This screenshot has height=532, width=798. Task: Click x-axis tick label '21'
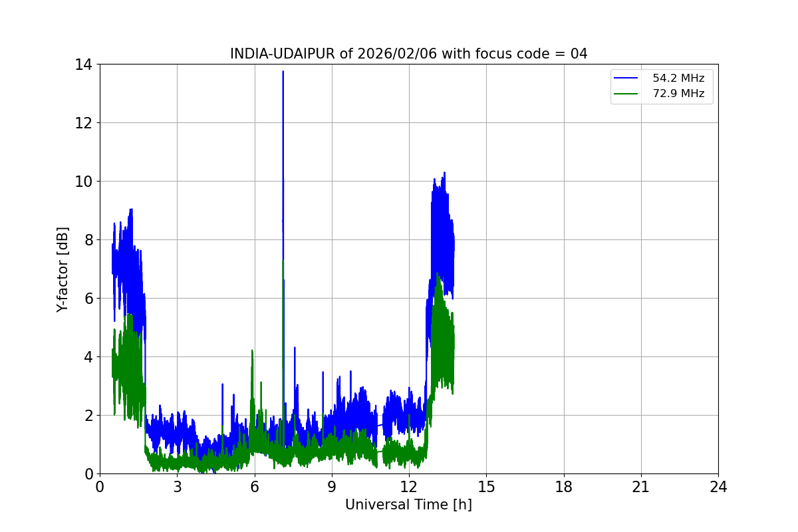pos(641,487)
